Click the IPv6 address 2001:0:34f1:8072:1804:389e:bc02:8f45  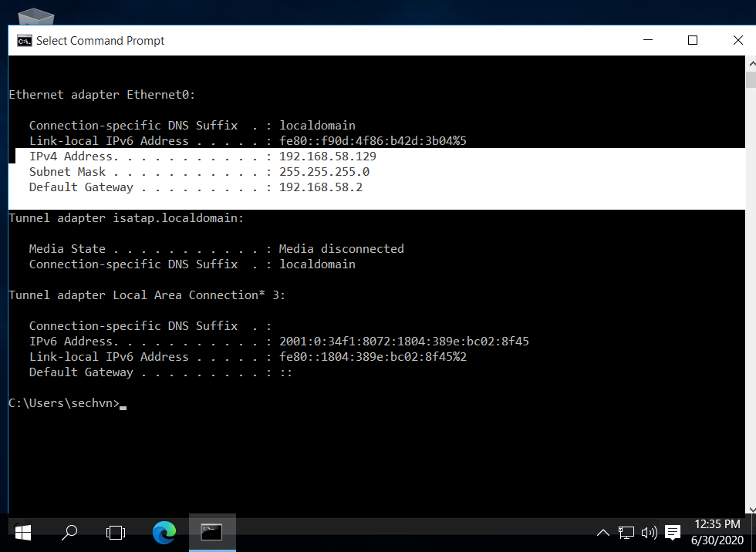pos(404,342)
